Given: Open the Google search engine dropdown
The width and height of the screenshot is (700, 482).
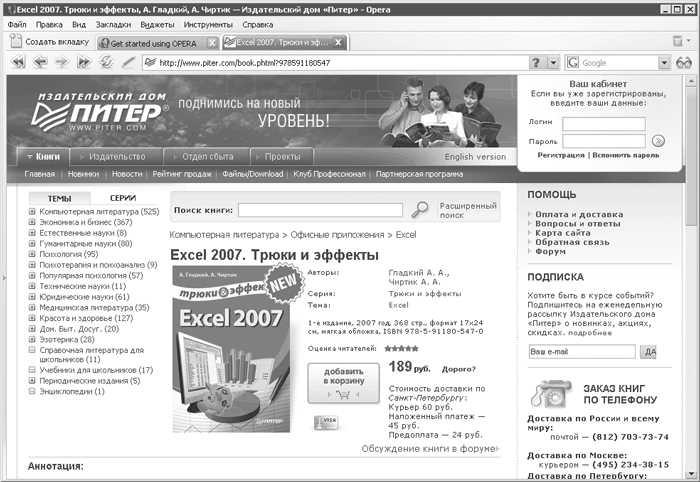Looking at the screenshot, I should pos(664,62).
